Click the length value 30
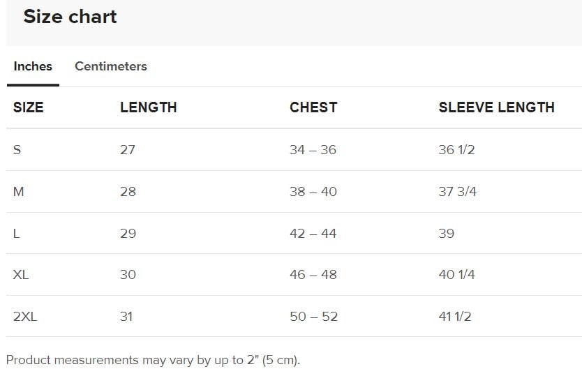Screen dimensions: 582x392 128,275
